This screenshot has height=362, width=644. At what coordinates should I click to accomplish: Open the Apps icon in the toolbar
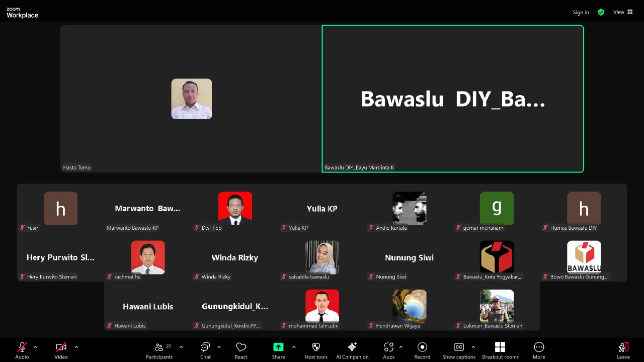coord(388,347)
